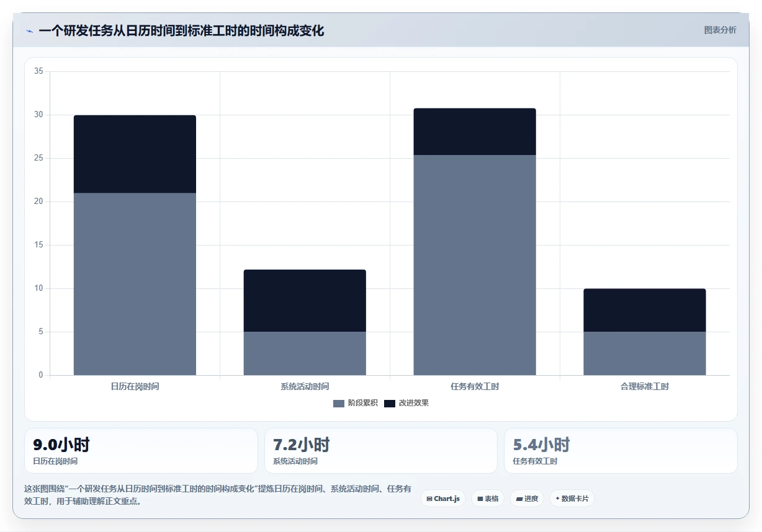This screenshot has width=762, height=532.
Task: Click the dark segment of the 任务有效工时 bar
Action: 475,131
